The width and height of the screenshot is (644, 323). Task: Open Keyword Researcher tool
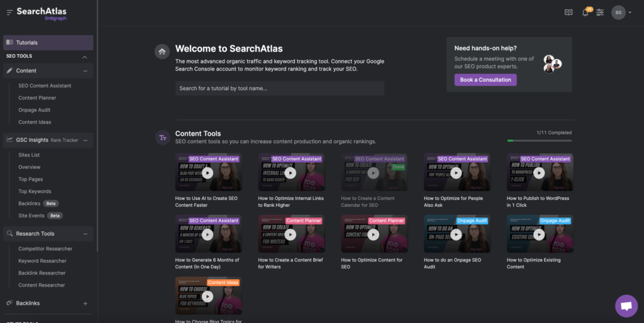tap(42, 261)
